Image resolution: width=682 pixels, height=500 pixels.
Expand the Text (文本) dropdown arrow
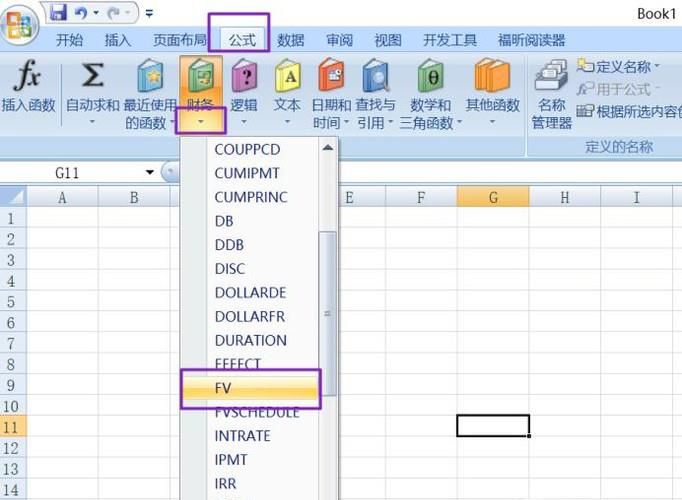point(288,122)
